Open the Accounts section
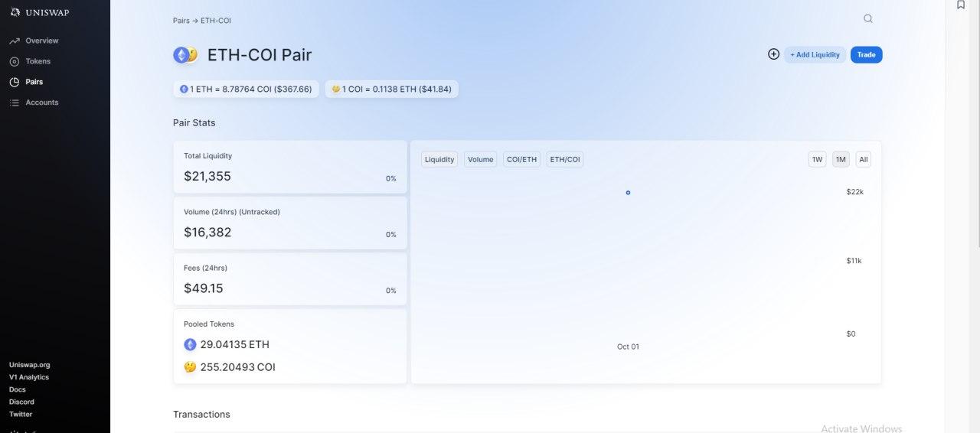980x433 pixels. pos(41,103)
